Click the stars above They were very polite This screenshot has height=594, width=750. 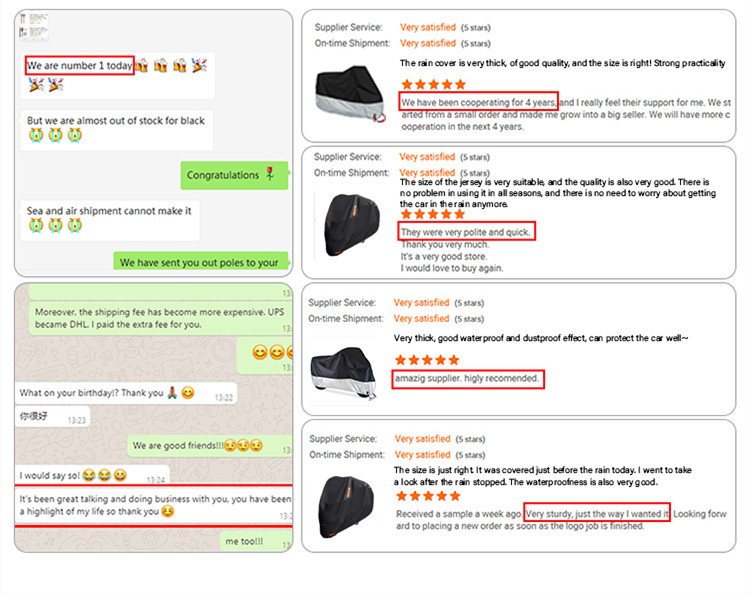[x=433, y=214]
